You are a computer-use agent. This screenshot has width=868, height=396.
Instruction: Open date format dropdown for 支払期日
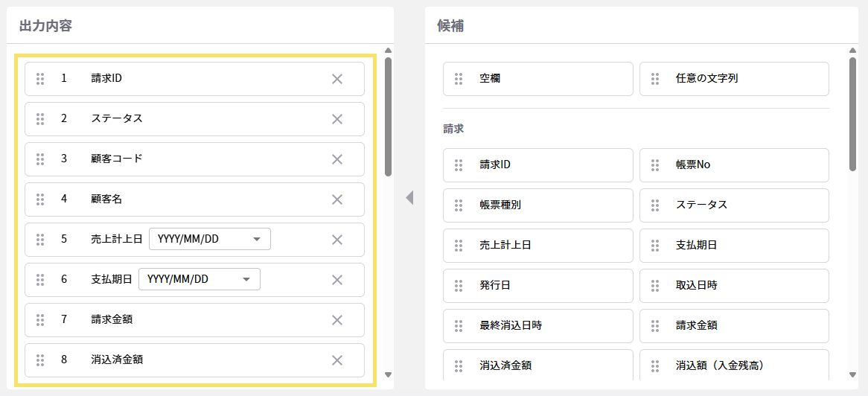[199, 280]
